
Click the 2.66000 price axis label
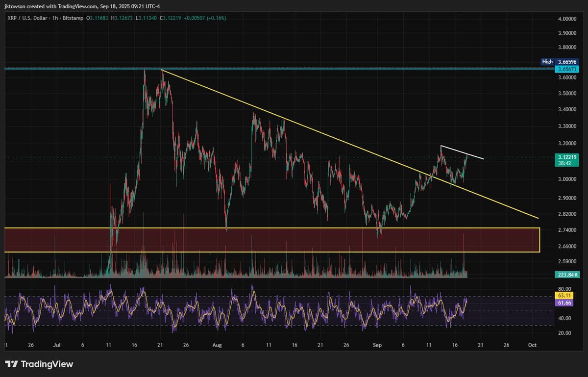(x=567, y=247)
